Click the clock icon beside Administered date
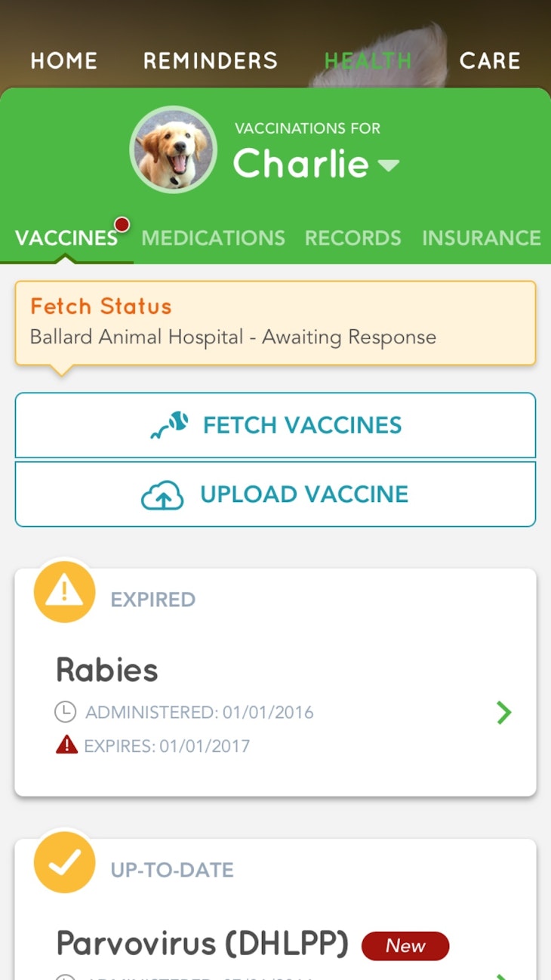551x980 pixels. (66, 711)
